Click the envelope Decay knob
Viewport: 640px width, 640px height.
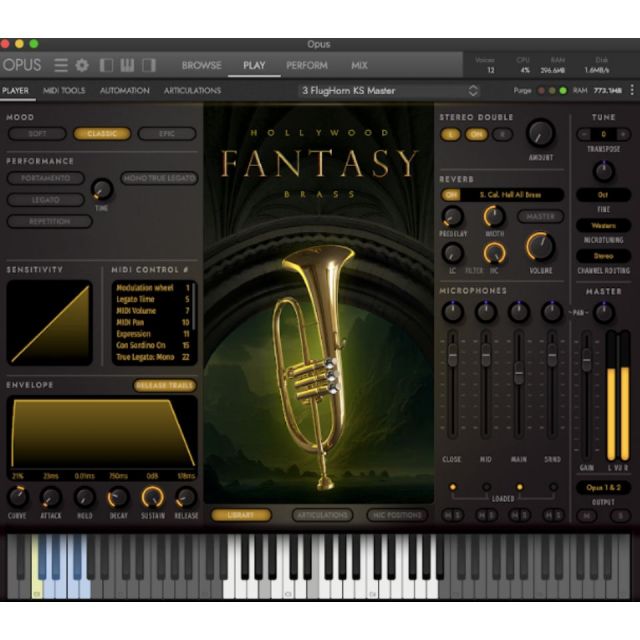[118, 497]
